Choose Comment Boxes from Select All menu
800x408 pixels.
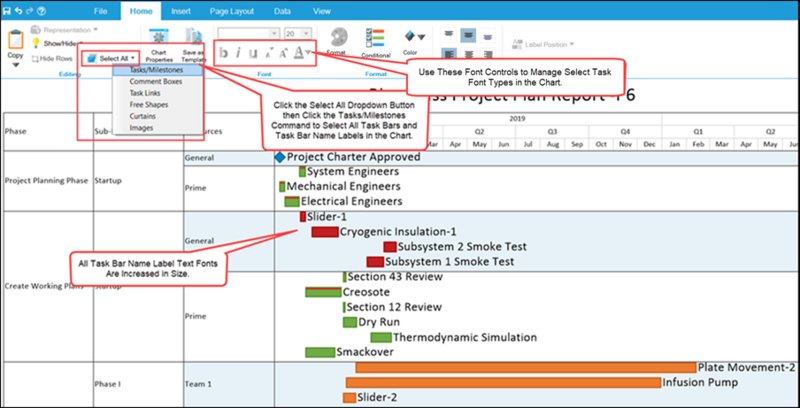pos(158,82)
